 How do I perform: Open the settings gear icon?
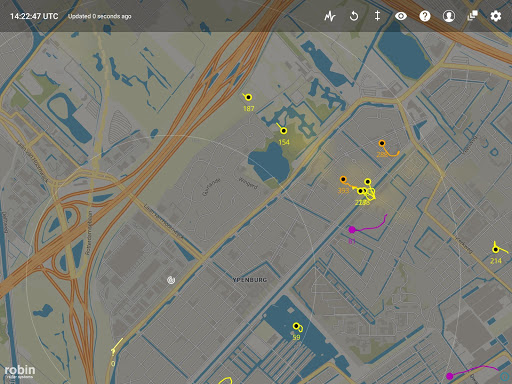pos(496,16)
